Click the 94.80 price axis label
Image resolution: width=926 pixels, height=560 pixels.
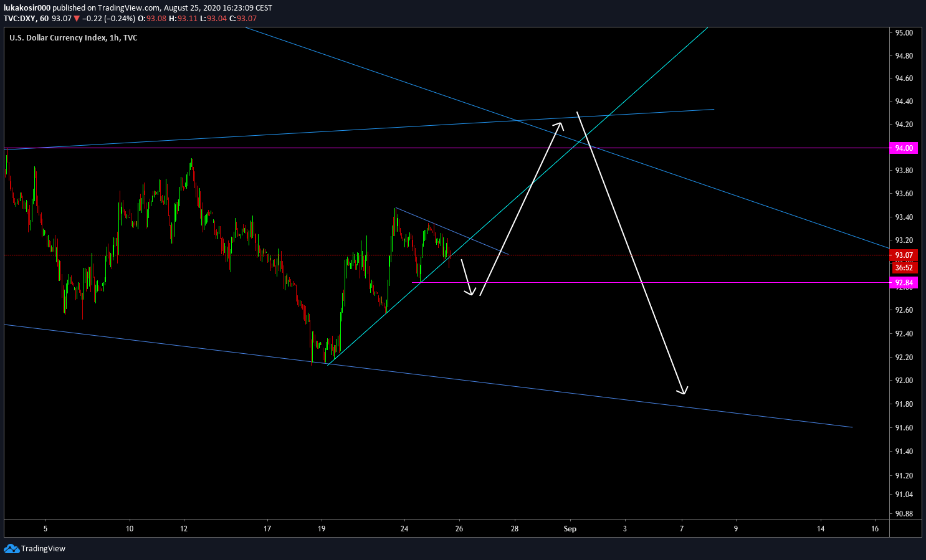click(904, 56)
